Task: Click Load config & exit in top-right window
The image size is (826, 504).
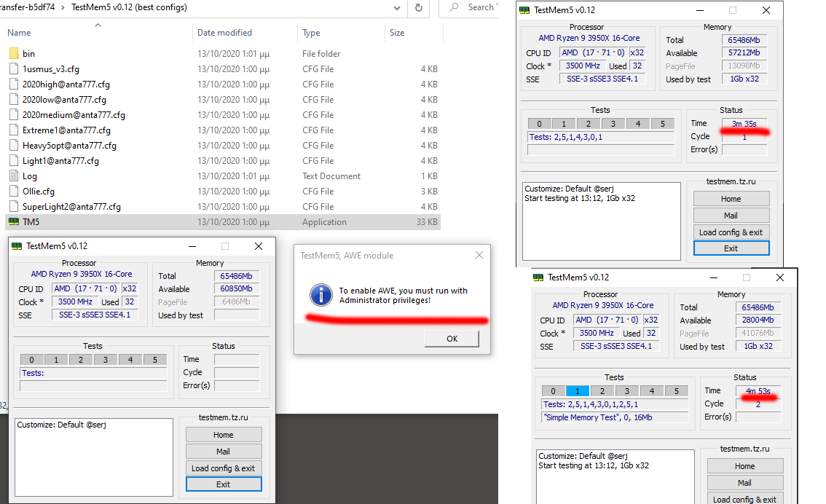Action: (x=731, y=232)
